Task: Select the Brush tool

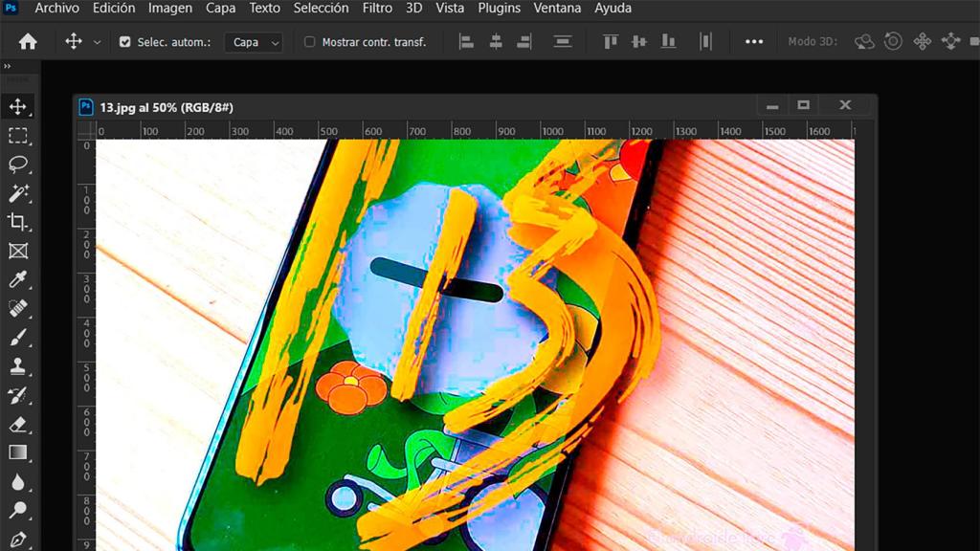Action: click(18, 338)
